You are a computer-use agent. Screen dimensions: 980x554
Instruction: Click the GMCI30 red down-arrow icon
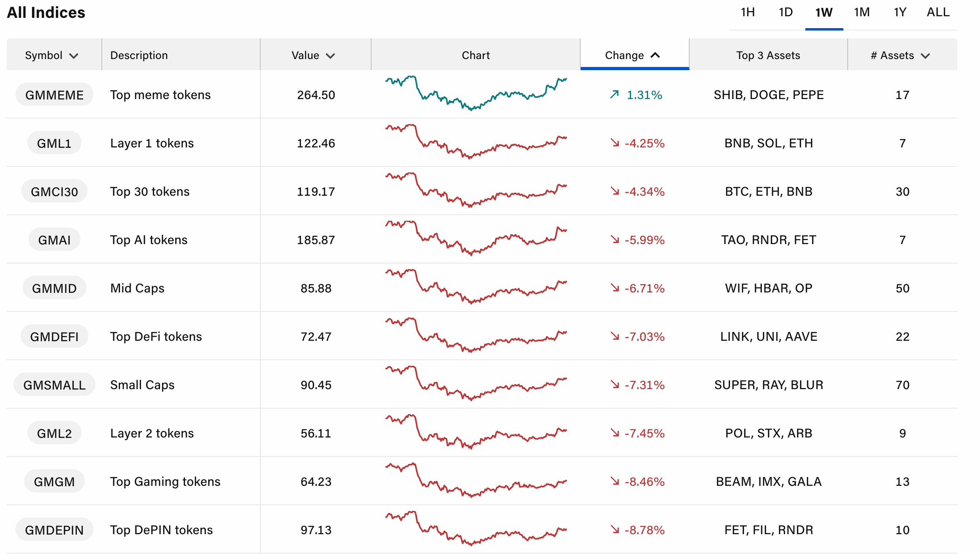coord(614,191)
